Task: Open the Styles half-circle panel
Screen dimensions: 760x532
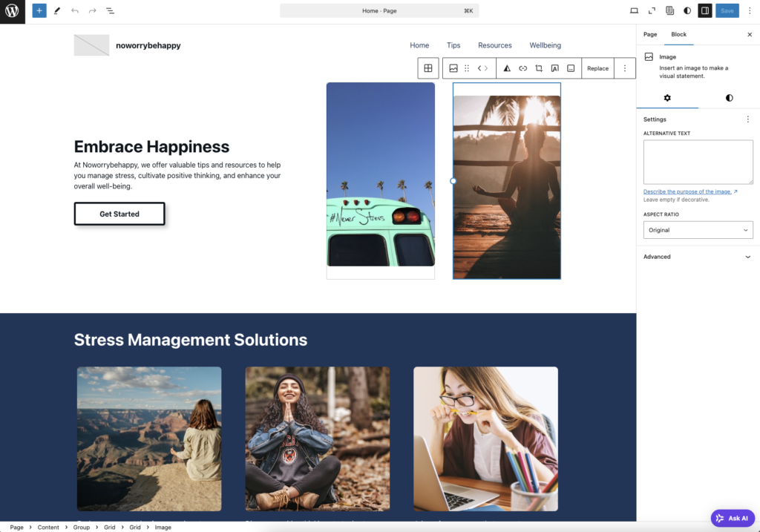Action: tap(687, 10)
